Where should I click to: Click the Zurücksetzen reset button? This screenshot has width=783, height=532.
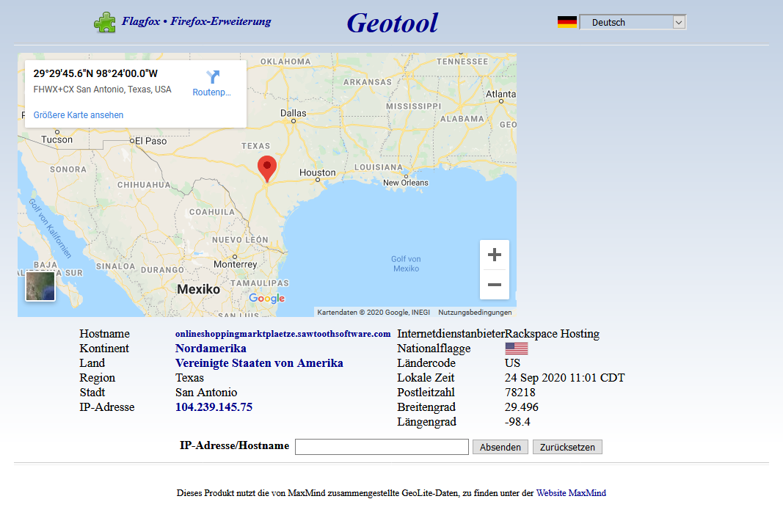(x=567, y=447)
